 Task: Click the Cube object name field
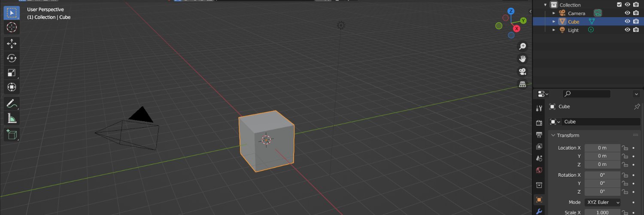click(601, 122)
